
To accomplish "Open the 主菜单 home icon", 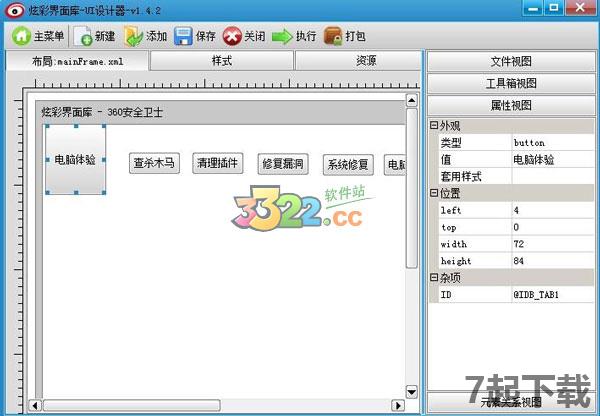I will (21, 36).
